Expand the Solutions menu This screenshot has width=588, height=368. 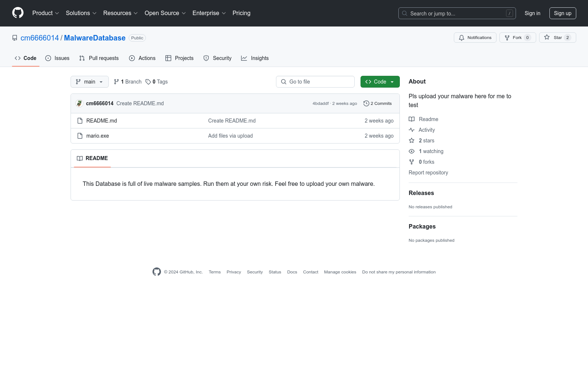tap(81, 13)
